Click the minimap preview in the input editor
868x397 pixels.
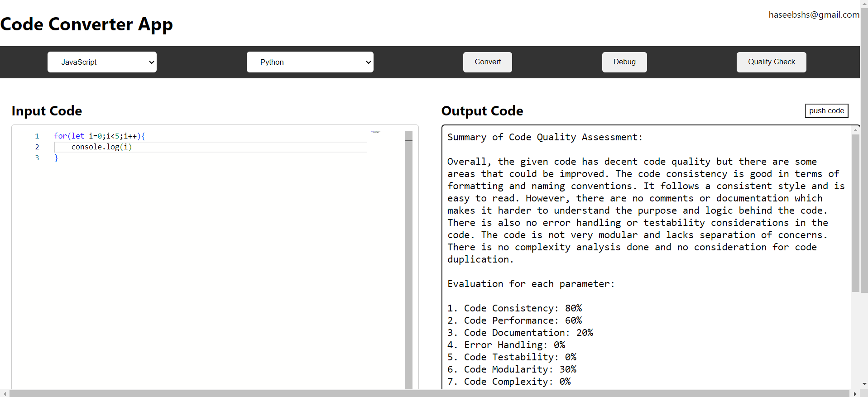(375, 132)
